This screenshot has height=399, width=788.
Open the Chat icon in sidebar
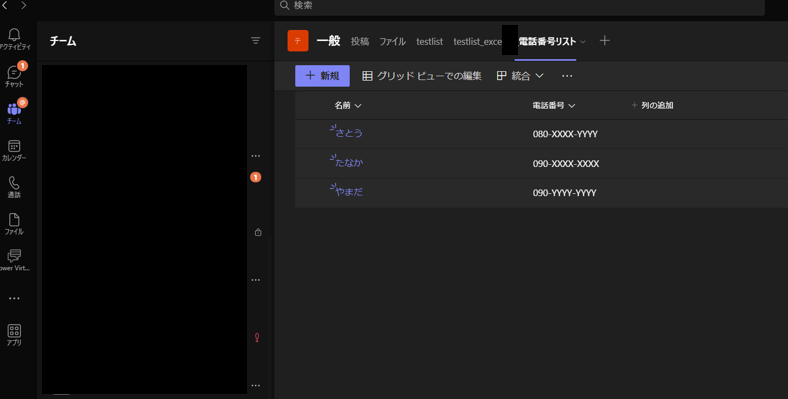(x=14, y=72)
